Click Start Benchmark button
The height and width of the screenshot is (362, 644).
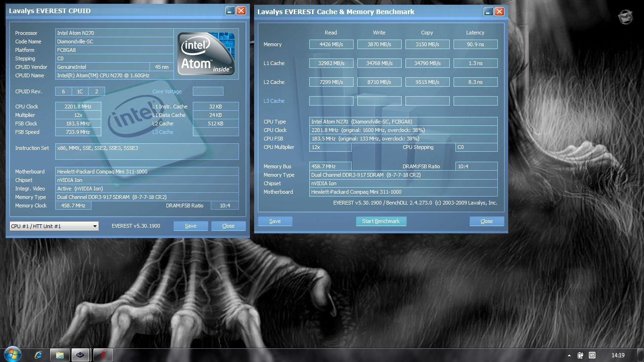pyautogui.click(x=381, y=221)
